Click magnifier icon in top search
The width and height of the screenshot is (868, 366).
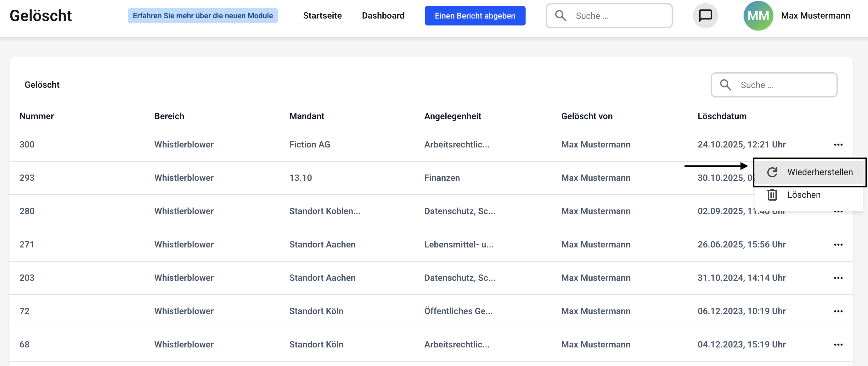pyautogui.click(x=560, y=15)
